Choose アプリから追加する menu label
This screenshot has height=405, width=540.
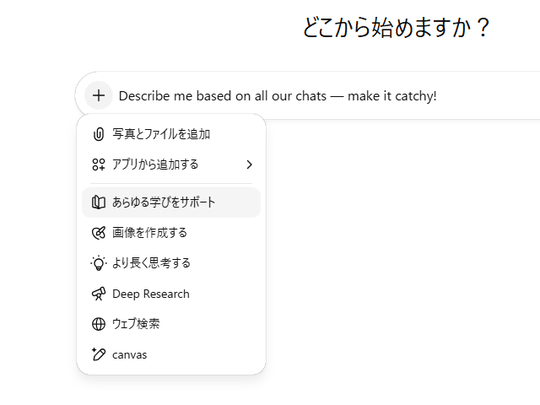tap(155, 165)
